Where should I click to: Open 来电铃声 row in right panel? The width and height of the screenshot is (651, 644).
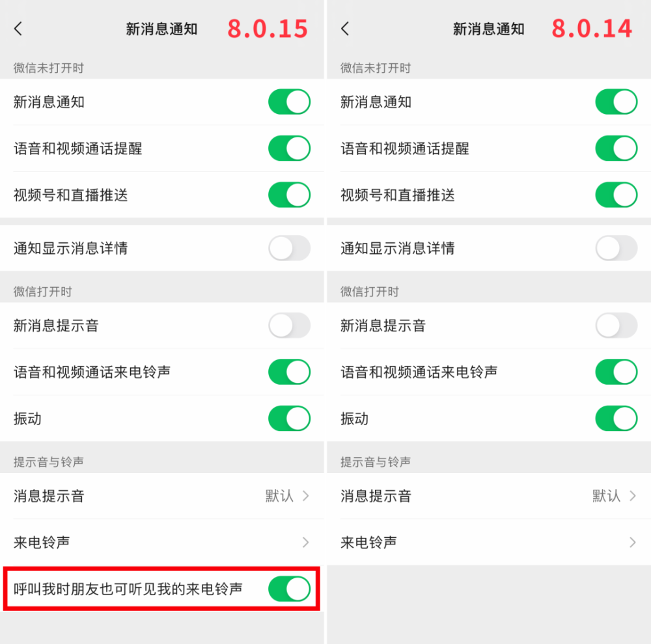pyautogui.click(x=489, y=542)
